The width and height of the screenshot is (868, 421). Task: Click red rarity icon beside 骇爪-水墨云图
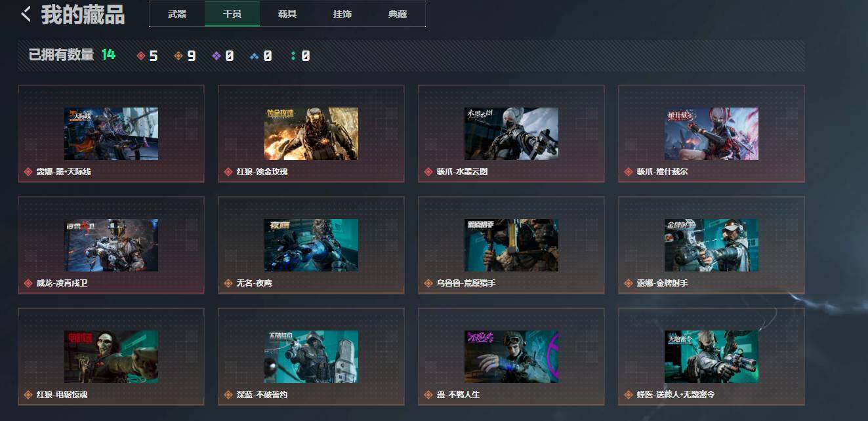(428, 172)
